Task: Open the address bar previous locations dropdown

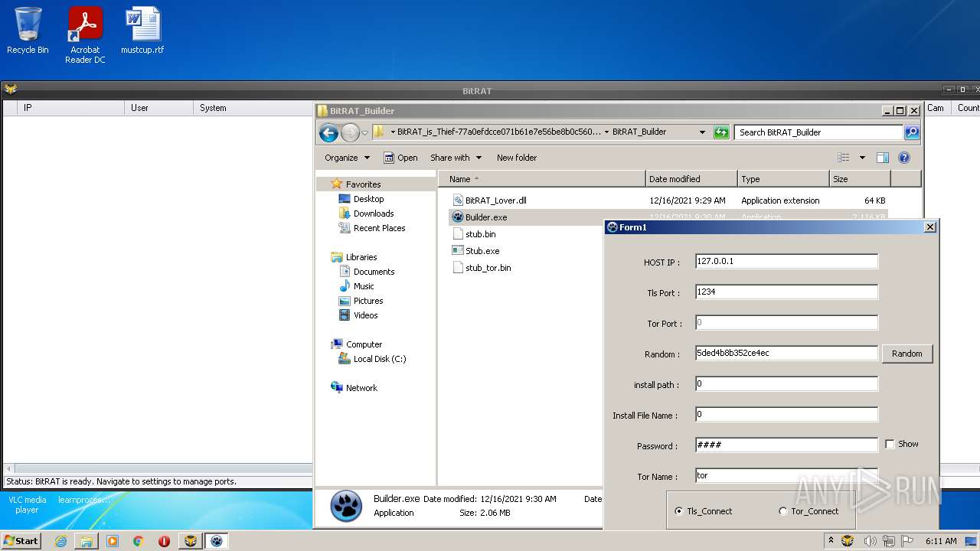Action: (702, 132)
